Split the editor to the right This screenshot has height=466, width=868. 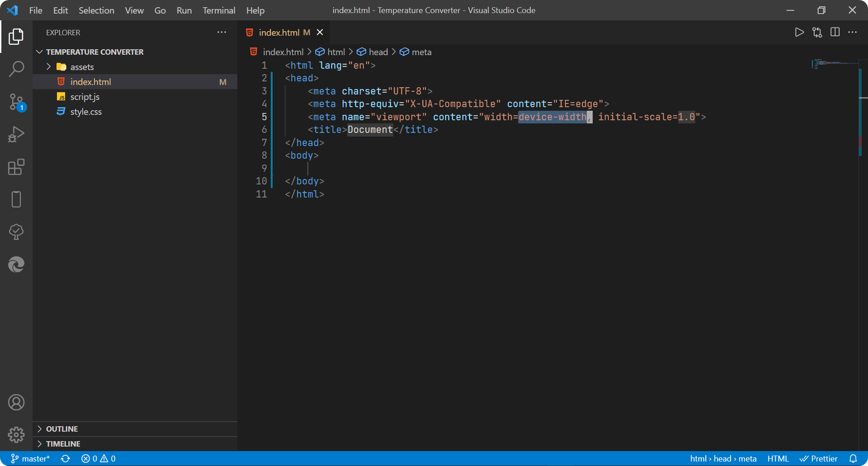[835, 32]
